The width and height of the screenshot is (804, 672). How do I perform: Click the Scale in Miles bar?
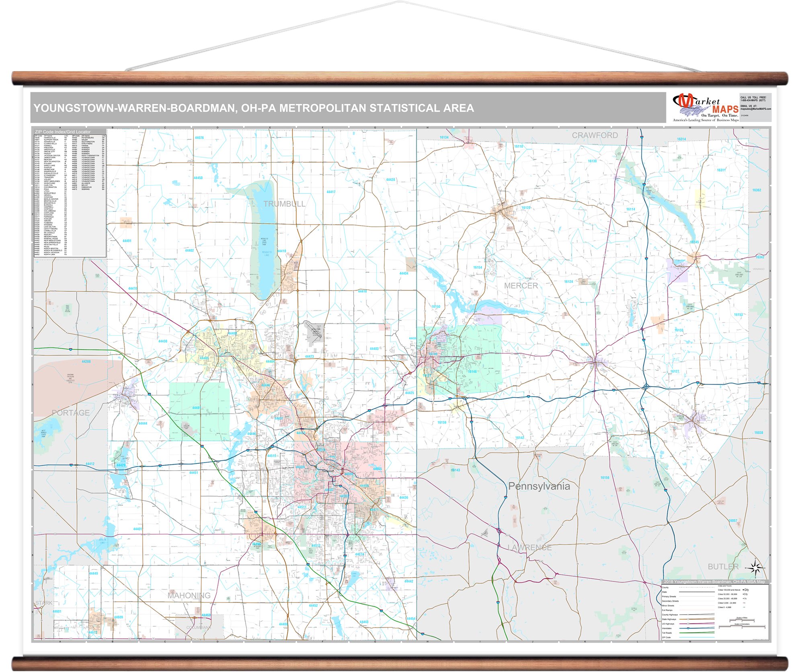point(742,620)
